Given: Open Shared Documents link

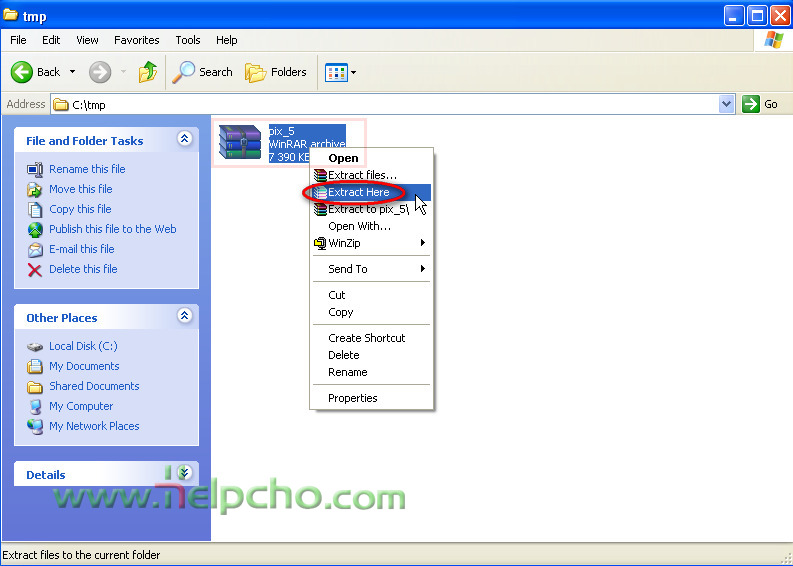Looking at the screenshot, I should 94,386.
